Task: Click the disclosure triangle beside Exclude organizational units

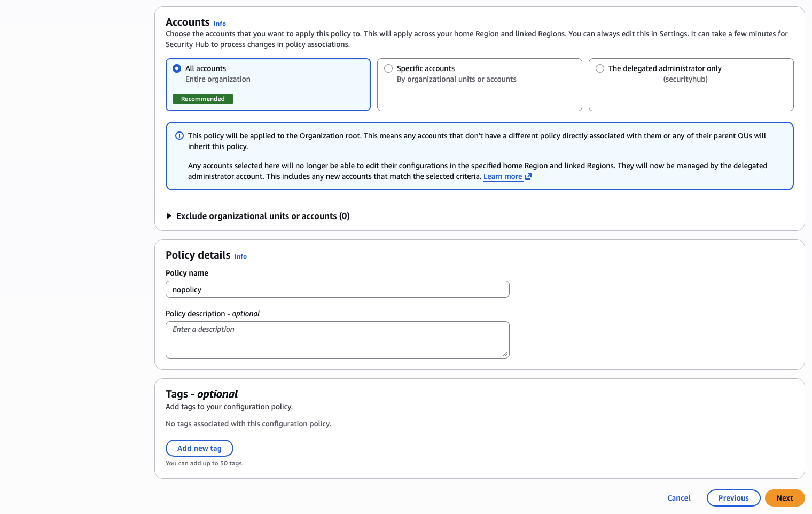Action: [169, 216]
